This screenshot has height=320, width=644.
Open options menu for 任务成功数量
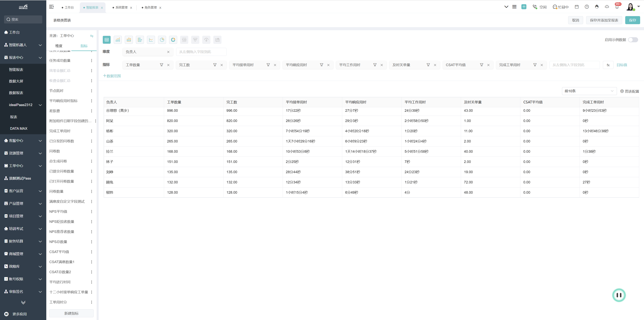(x=91, y=61)
